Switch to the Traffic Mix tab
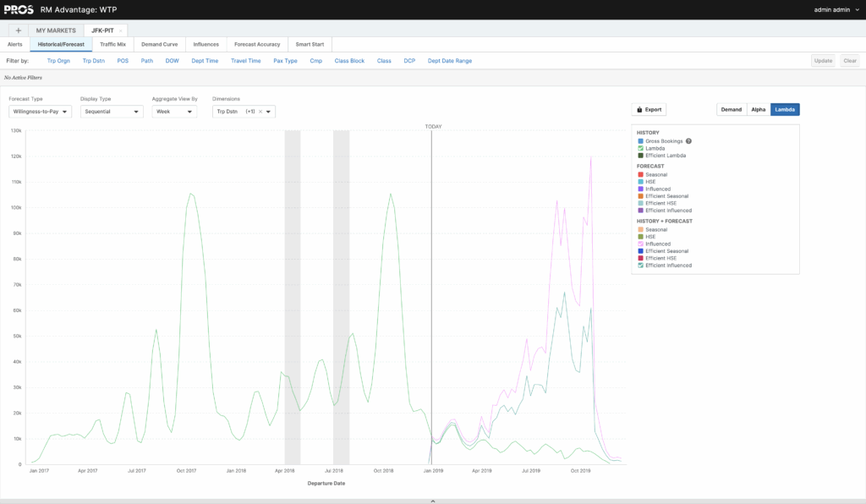Image resolution: width=866 pixels, height=504 pixels. tap(113, 44)
